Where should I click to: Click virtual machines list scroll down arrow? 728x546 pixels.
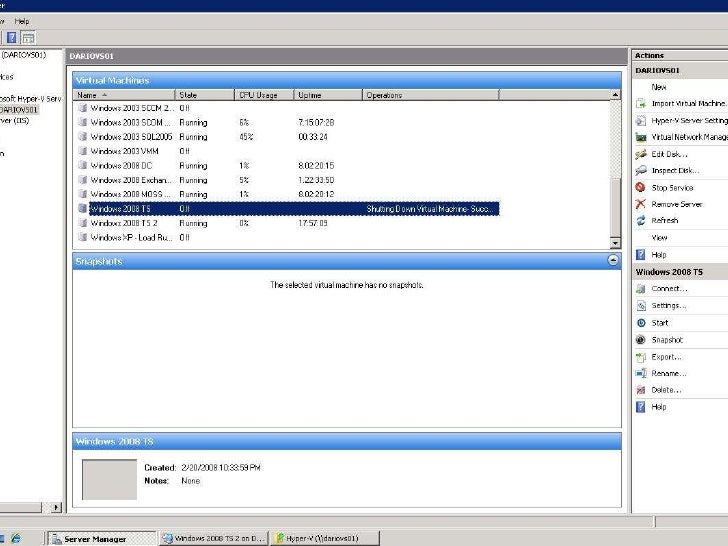tap(615, 243)
